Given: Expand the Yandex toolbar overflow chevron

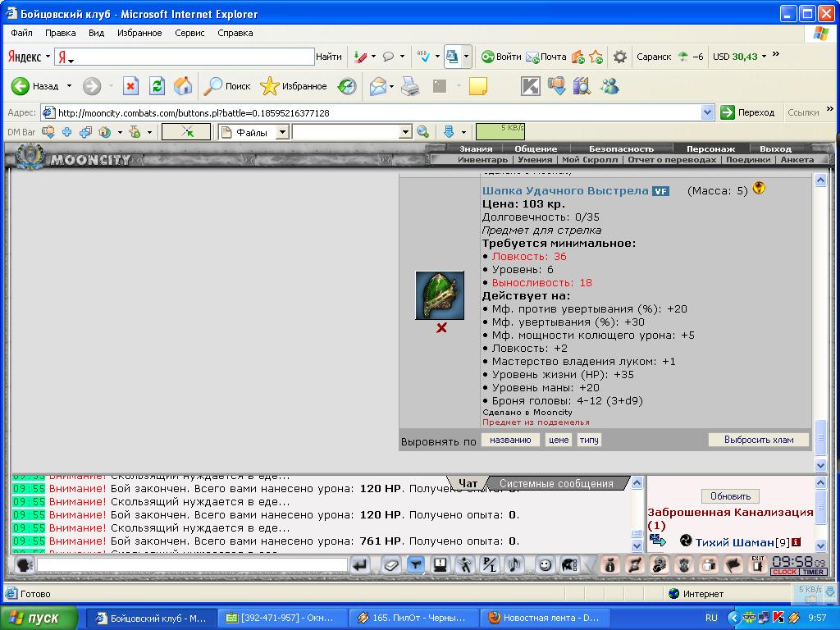Looking at the screenshot, I should pyautogui.click(x=776, y=53).
